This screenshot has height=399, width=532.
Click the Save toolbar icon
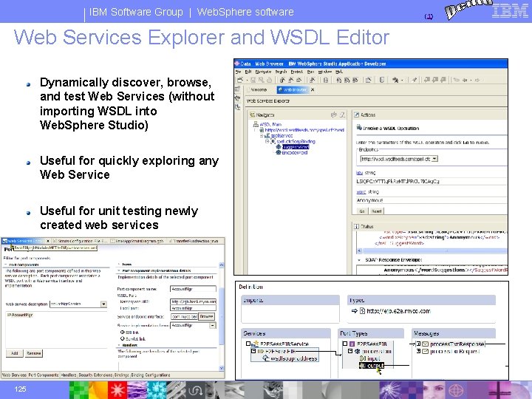(253, 80)
